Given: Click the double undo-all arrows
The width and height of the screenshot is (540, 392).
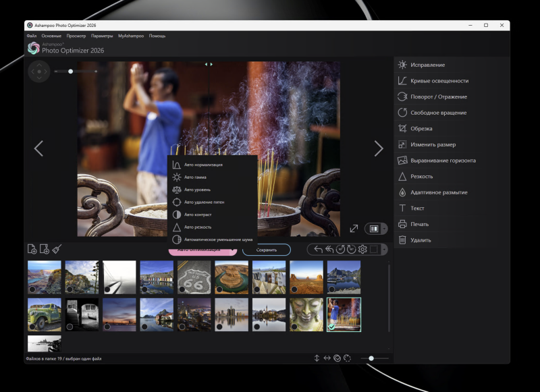Looking at the screenshot, I should (x=329, y=250).
